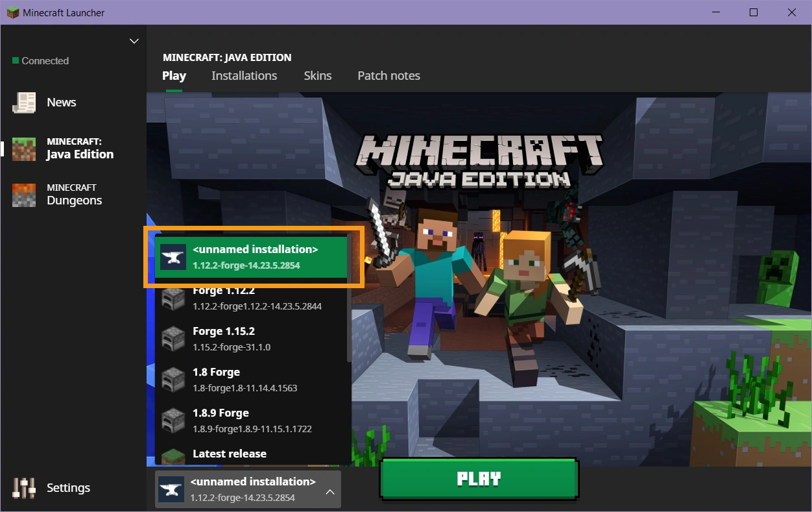
Task: Open the Play tab
Action: (174, 76)
